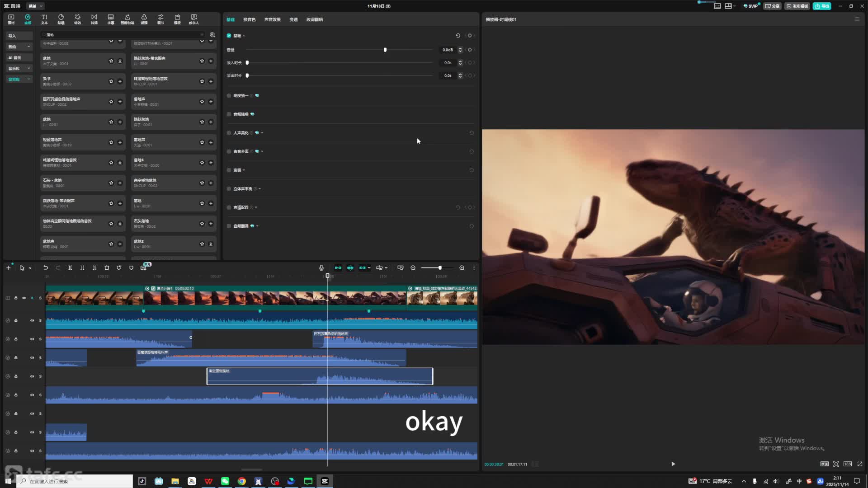Zoom in timeline with the plus magnifier
The image size is (868, 488).
(462, 268)
